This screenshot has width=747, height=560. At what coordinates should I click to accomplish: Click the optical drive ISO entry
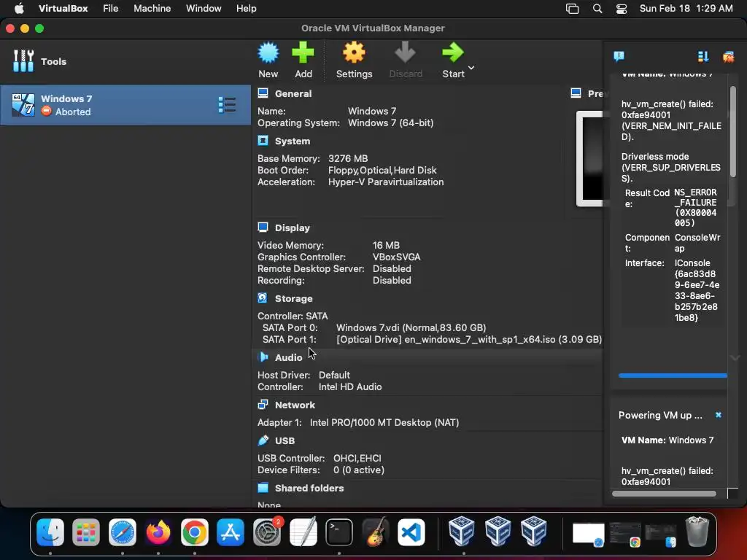469,340
